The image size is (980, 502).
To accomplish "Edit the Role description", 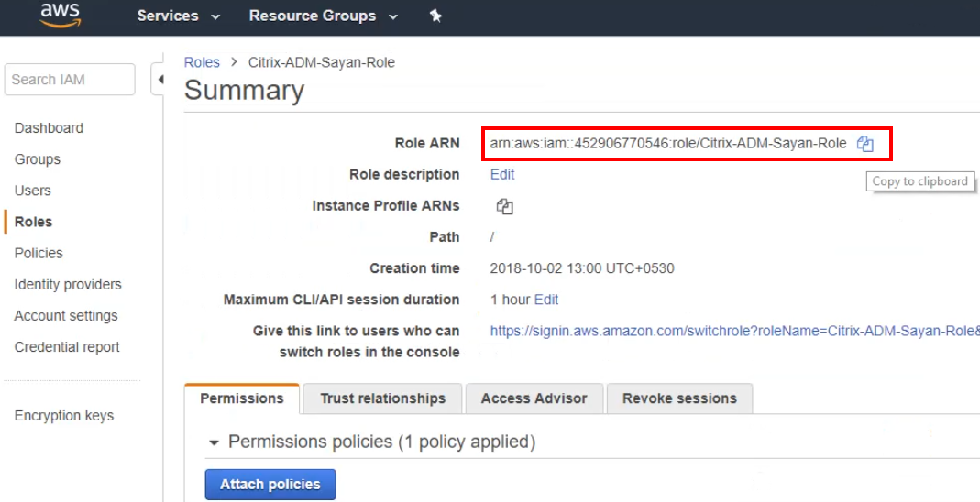I will click(502, 175).
